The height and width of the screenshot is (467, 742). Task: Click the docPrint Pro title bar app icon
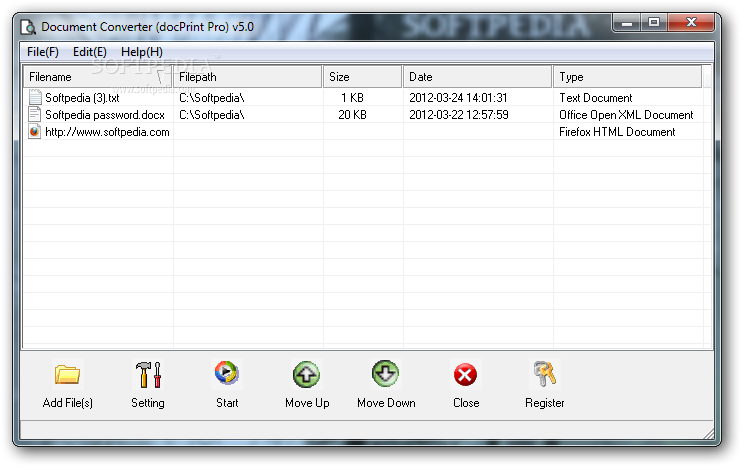[28, 27]
